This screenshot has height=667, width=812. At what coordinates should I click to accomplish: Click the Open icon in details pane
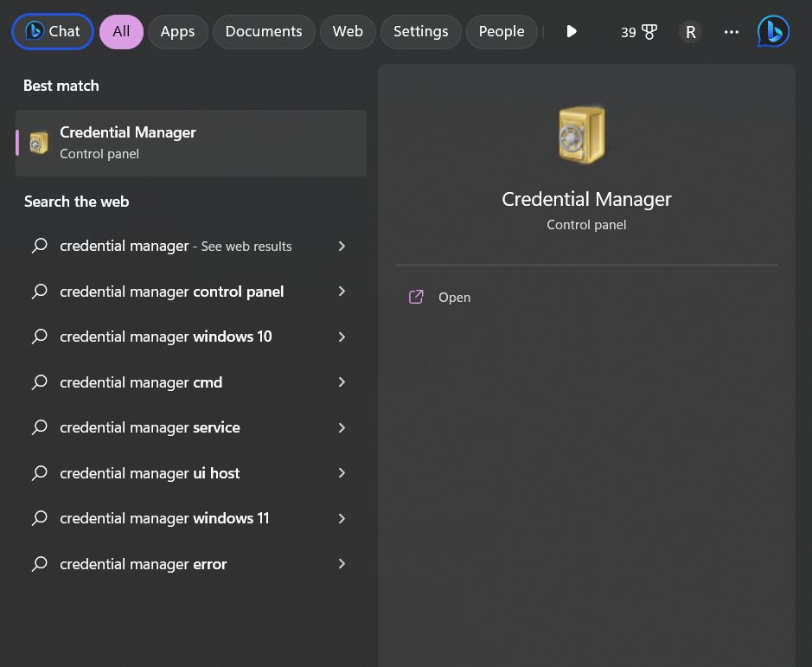tap(416, 297)
